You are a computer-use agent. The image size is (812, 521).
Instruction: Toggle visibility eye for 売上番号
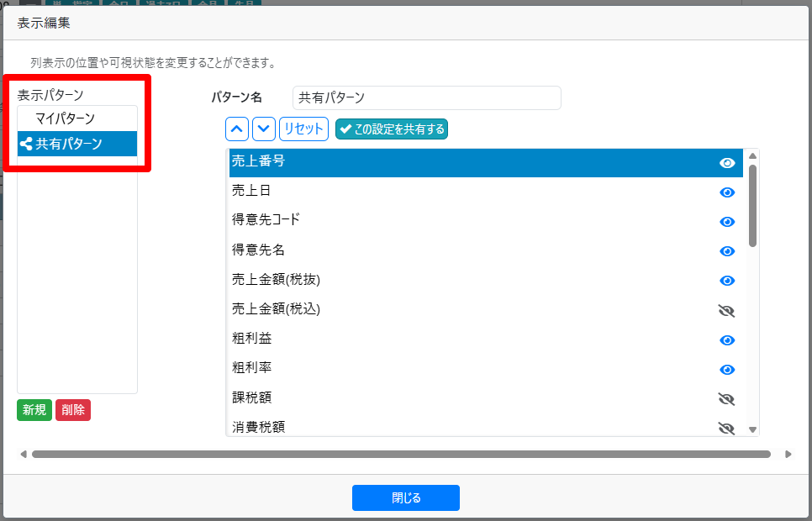(727, 163)
